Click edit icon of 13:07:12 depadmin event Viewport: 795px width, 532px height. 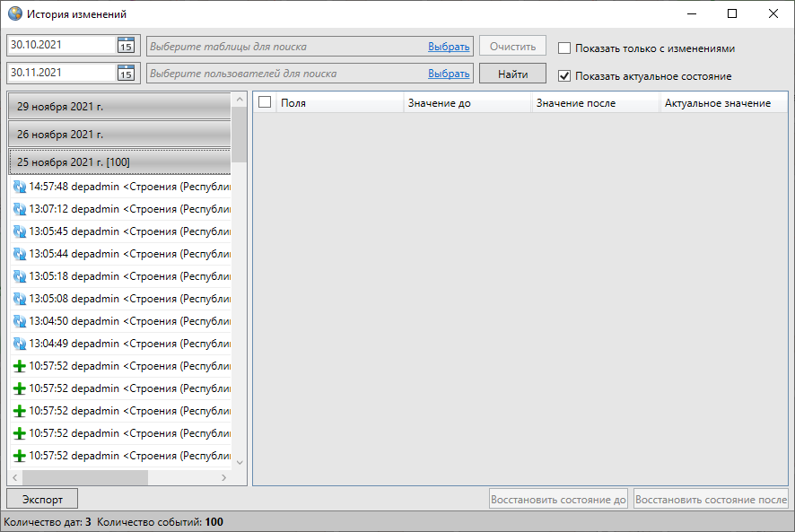20,209
